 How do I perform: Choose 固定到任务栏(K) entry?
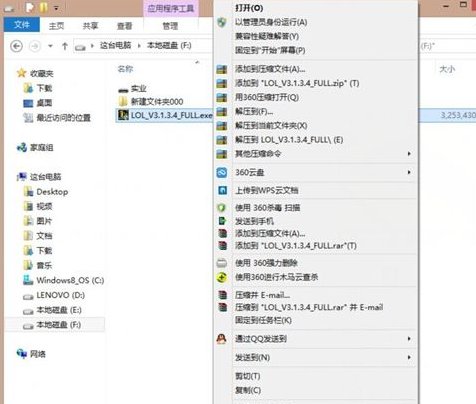pyautogui.click(x=315, y=320)
